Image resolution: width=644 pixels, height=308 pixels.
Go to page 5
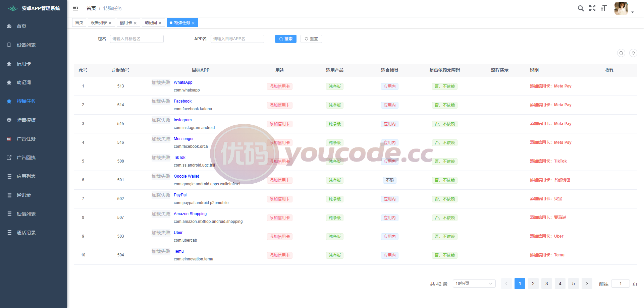(x=574, y=284)
